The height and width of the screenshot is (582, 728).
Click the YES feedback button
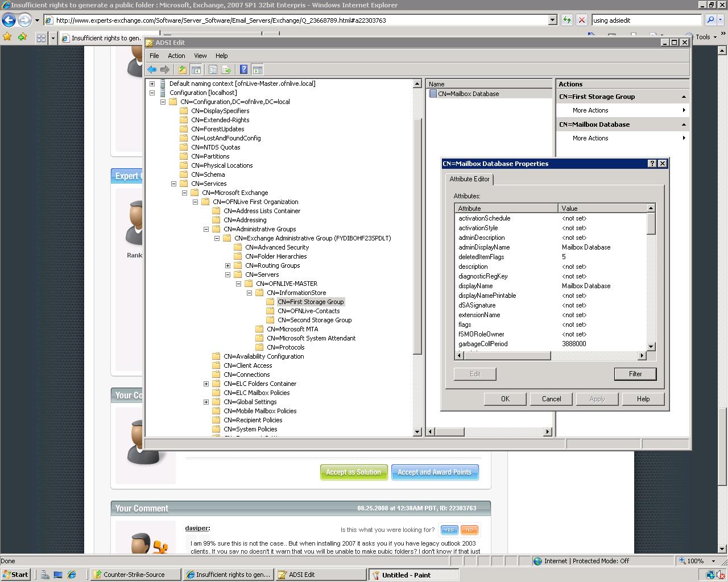[449, 530]
